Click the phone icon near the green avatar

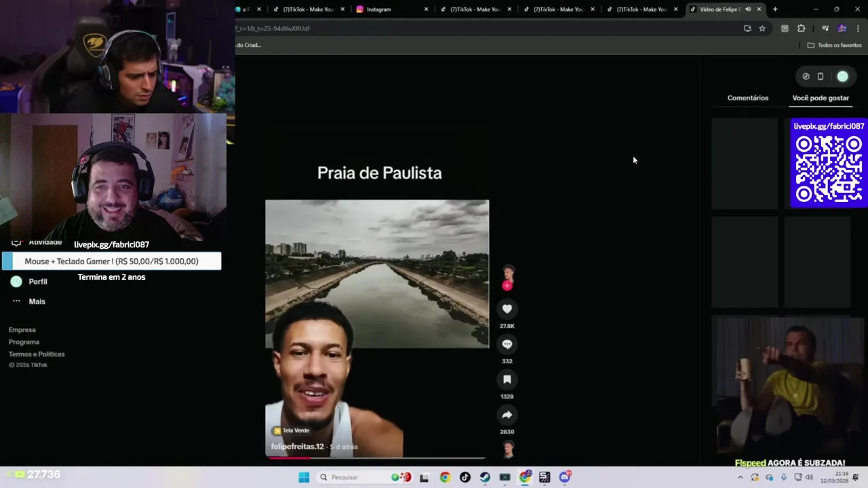pos(821,77)
